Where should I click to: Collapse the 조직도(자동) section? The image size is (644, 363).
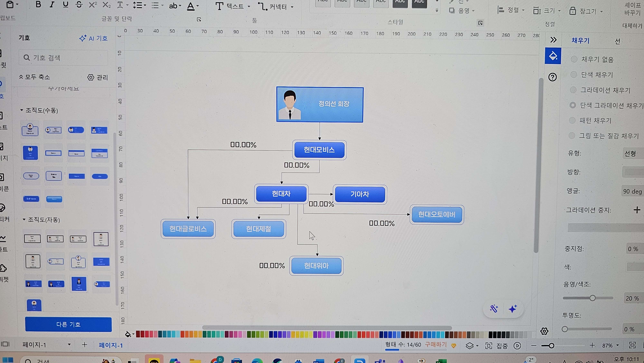click(24, 219)
